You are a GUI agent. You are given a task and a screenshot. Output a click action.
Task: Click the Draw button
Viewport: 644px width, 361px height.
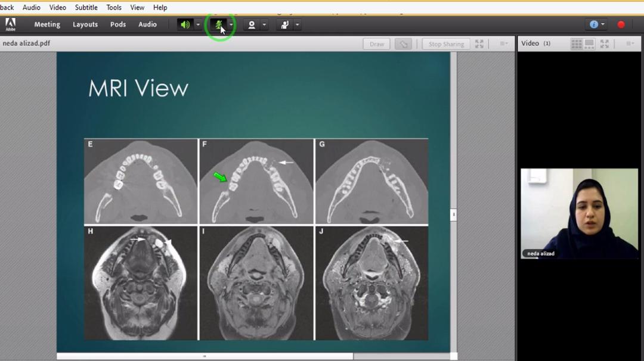(377, 44)
